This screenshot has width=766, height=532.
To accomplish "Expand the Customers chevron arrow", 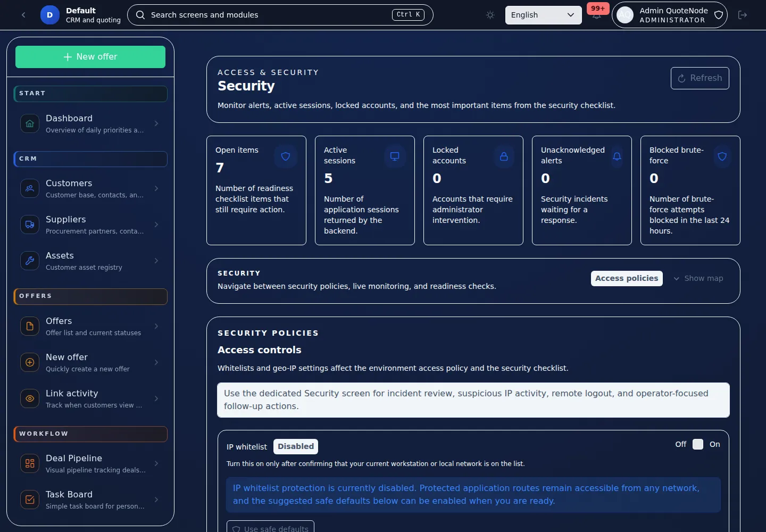I will click(156, 188).
